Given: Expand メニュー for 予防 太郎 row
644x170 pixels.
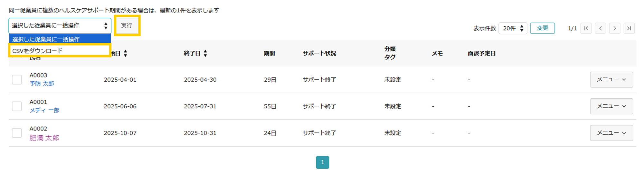Looking at the screenshot, I should pyautogui.click(x=611, y=79).
